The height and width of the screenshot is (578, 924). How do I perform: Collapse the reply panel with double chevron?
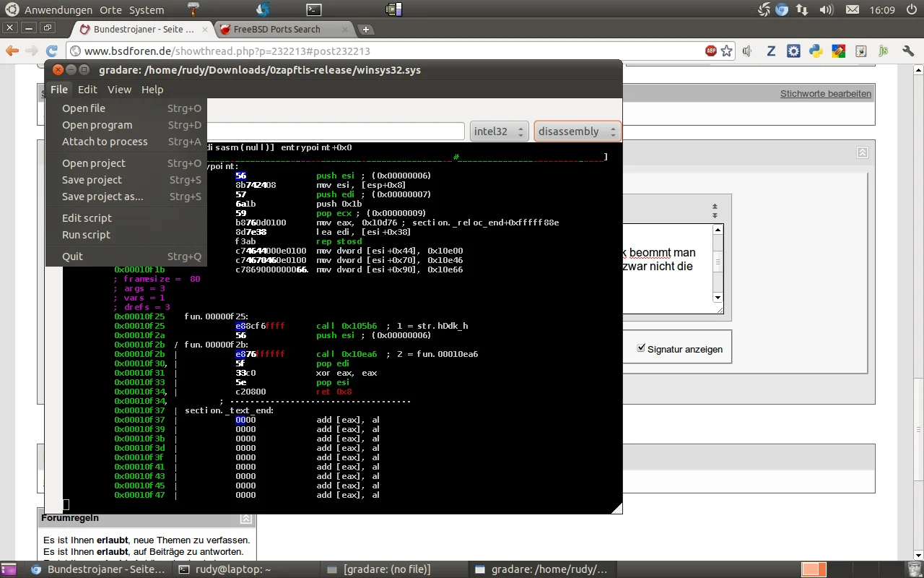862,152
